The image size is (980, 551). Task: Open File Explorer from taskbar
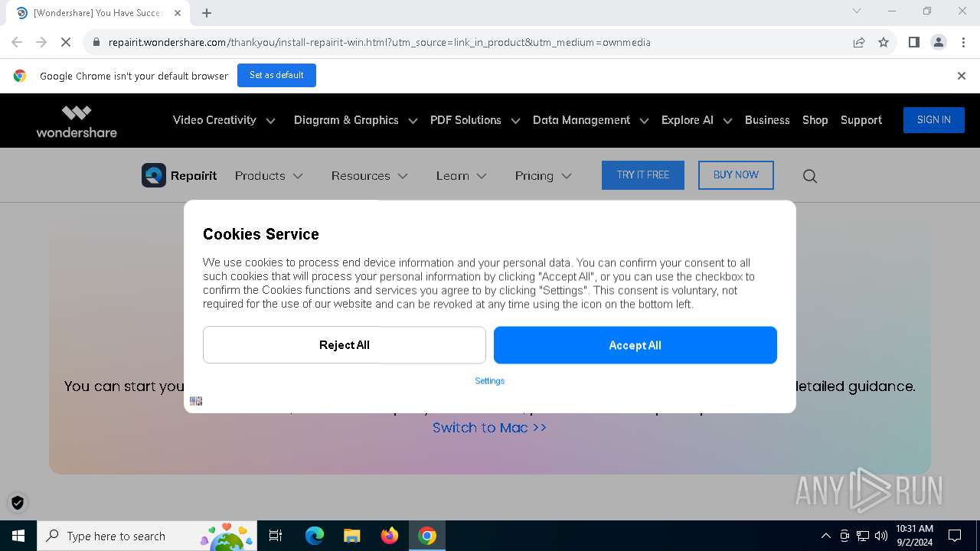click(x=352, y=536)
